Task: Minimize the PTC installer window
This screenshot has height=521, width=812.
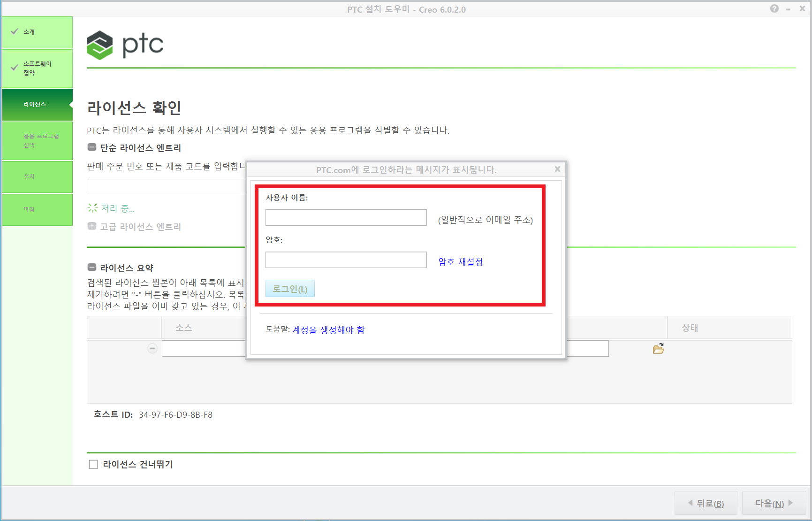Action: click(788, 9)
